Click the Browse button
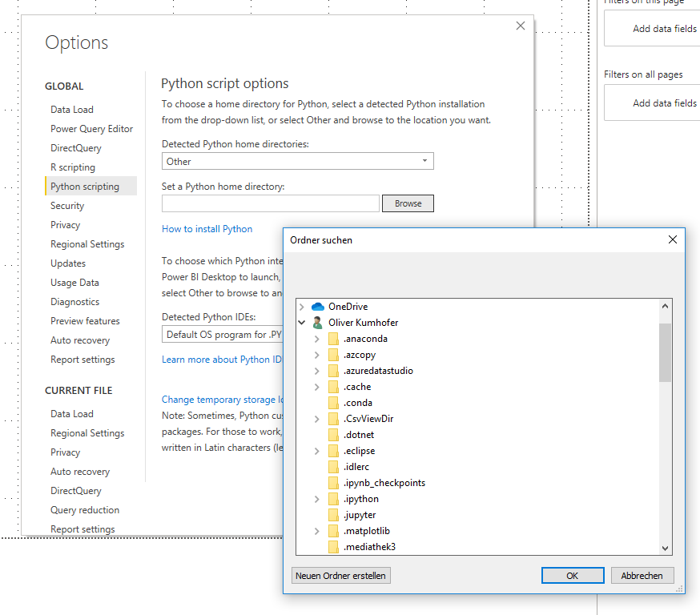This screenshot has height=615, width=700. (408, 203)
